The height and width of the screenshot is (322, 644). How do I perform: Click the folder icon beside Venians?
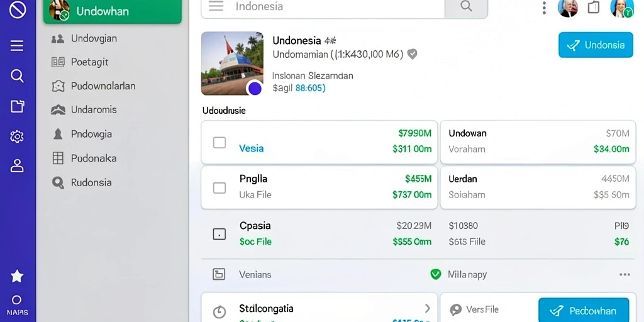coord(219,274)
